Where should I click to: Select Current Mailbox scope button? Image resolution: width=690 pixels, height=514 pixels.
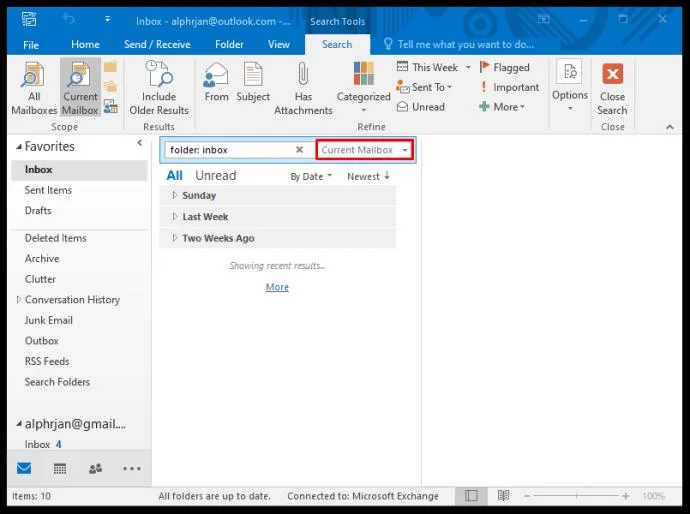[x=80, y=88]
